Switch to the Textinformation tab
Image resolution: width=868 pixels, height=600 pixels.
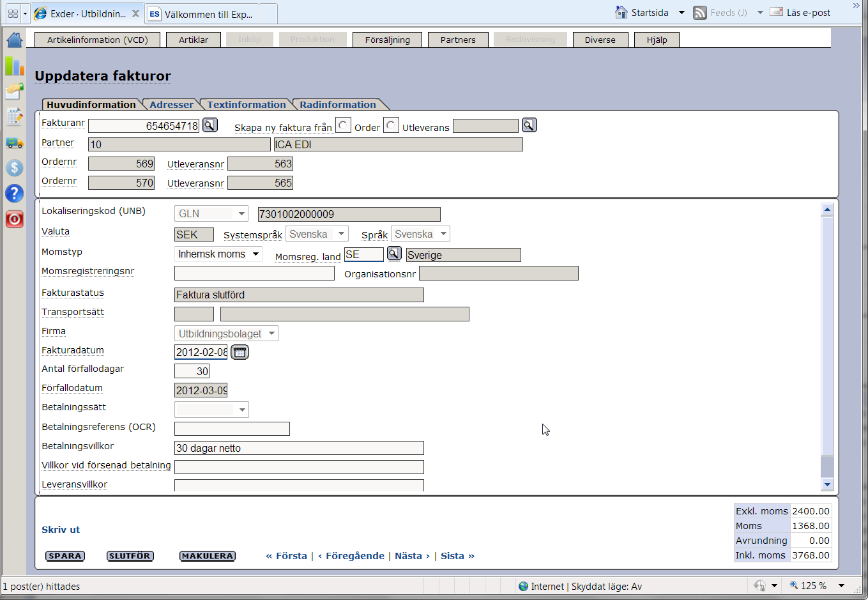[247, 105]
